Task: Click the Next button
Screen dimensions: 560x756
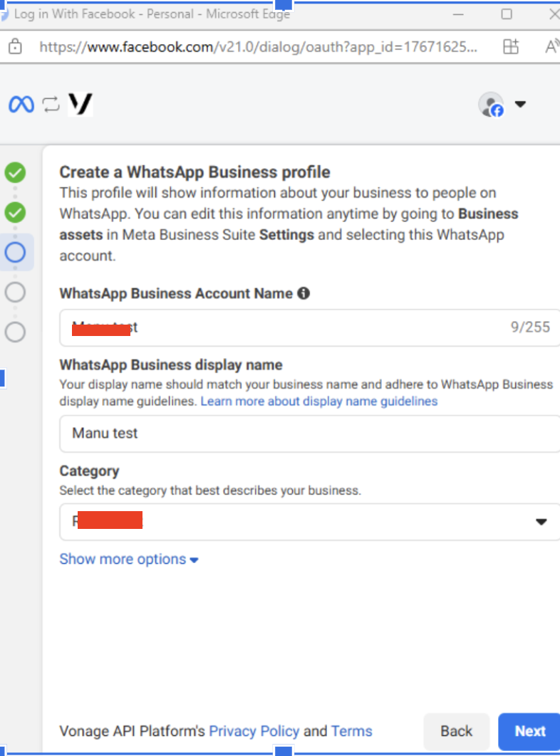Action: (x=529, y=731)
